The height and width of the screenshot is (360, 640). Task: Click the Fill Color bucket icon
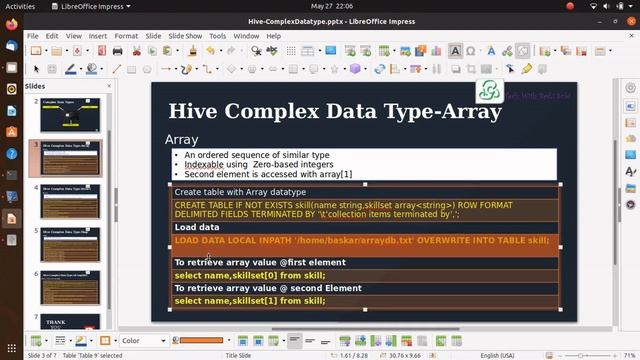91,69
